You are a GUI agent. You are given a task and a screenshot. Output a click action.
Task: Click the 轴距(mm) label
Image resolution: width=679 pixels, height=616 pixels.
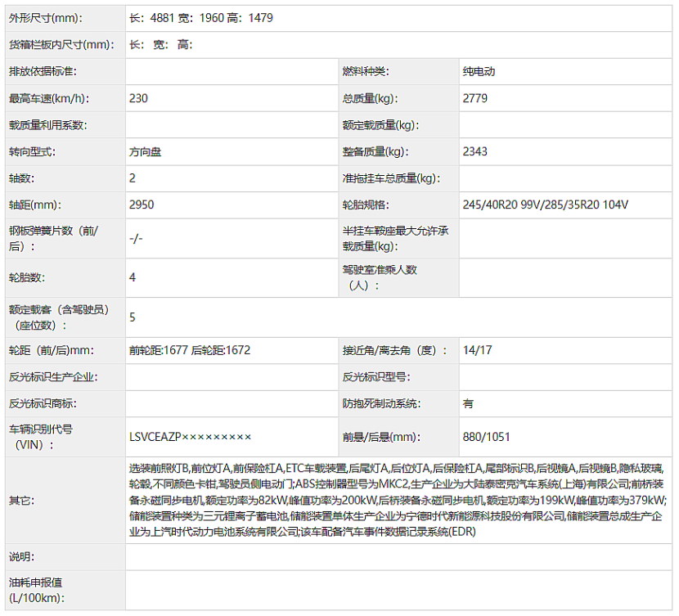coord(35,205)
